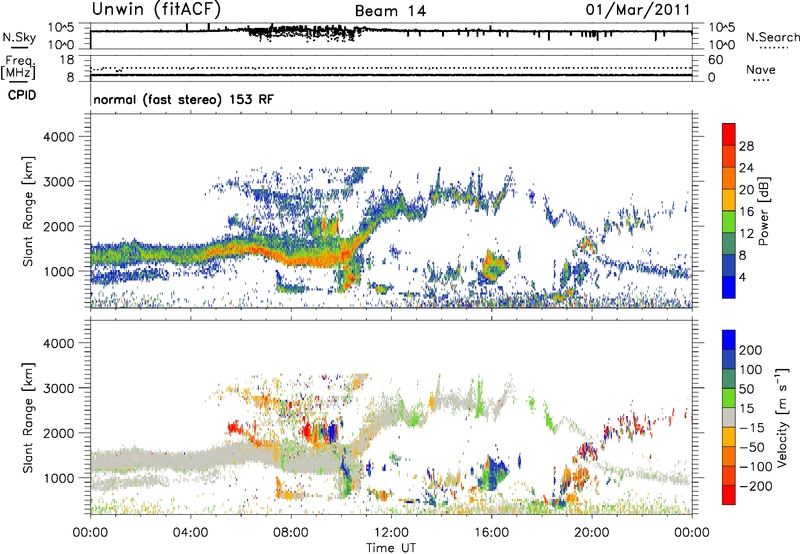800x554 pixels.
Task: Click the "200" label on Velocity color bar
Action: [751, 350]
